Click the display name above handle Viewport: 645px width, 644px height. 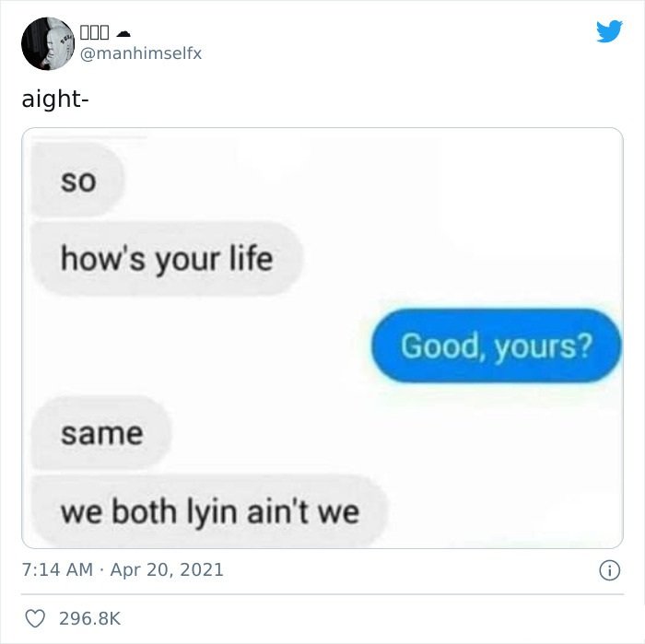[94, 32]
